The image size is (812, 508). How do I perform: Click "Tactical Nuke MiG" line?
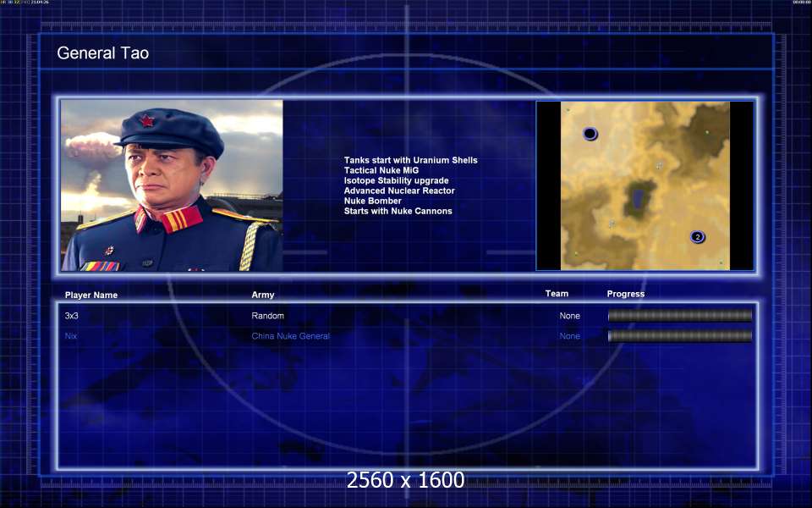(x=381, y=170)
